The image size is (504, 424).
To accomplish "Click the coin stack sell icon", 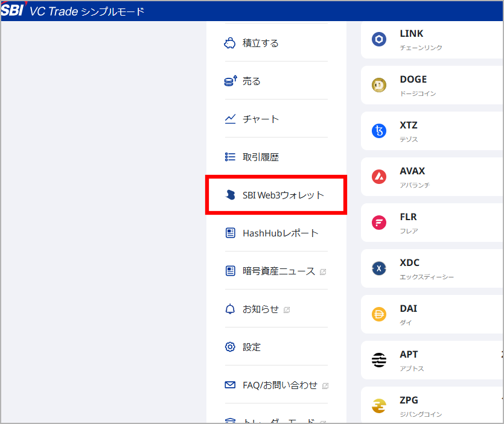I will [230, 81].
